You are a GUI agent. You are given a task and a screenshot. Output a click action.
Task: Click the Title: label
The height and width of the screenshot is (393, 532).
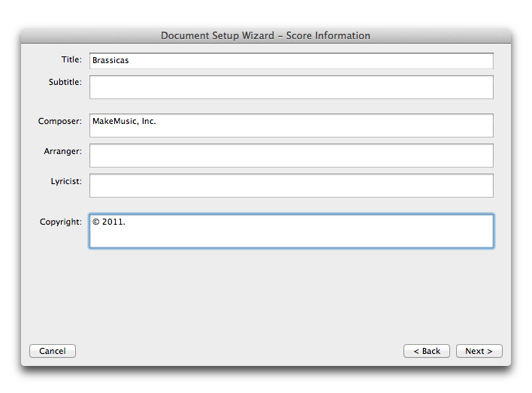[x=71, y=59]
